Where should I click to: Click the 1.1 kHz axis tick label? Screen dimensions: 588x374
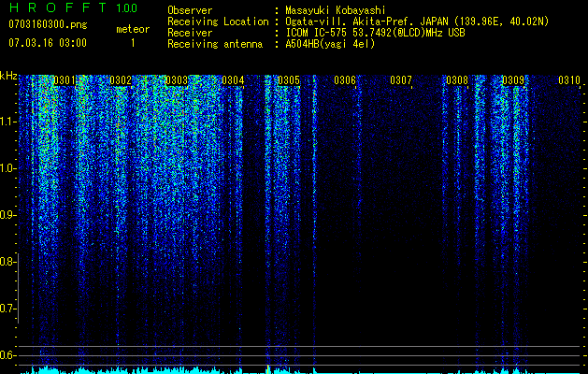pos(7,122)
